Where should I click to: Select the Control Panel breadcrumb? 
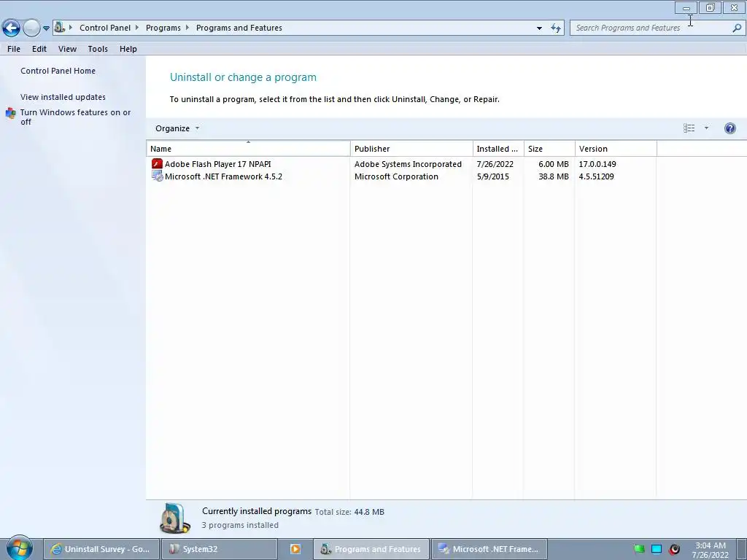(105, 28)
